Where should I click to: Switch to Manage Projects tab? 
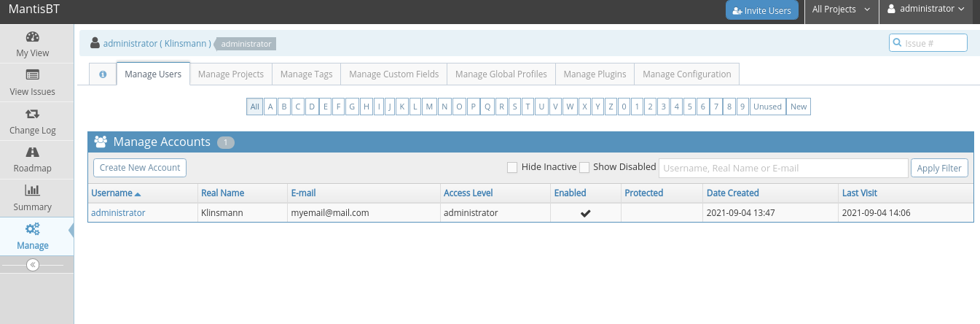231,74
